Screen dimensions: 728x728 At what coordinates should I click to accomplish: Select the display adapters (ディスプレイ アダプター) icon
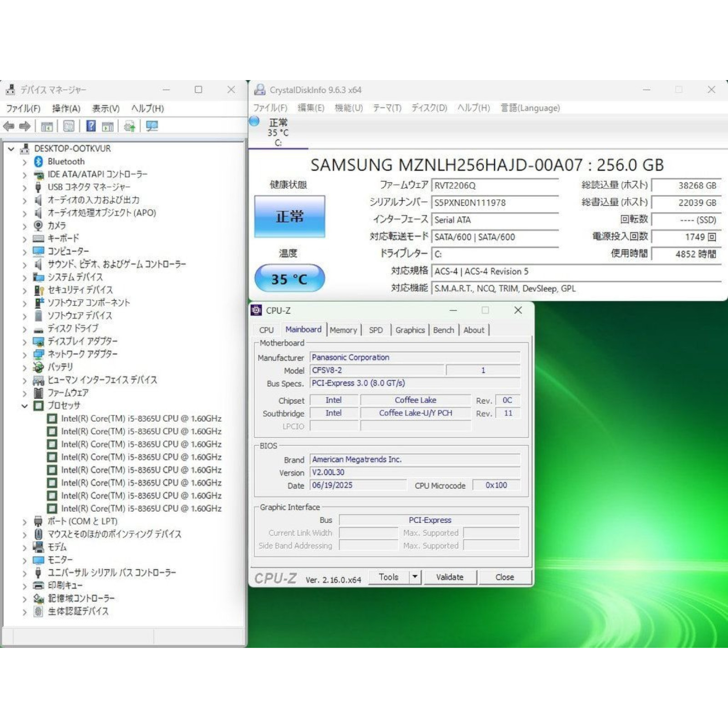click(39, 341)
